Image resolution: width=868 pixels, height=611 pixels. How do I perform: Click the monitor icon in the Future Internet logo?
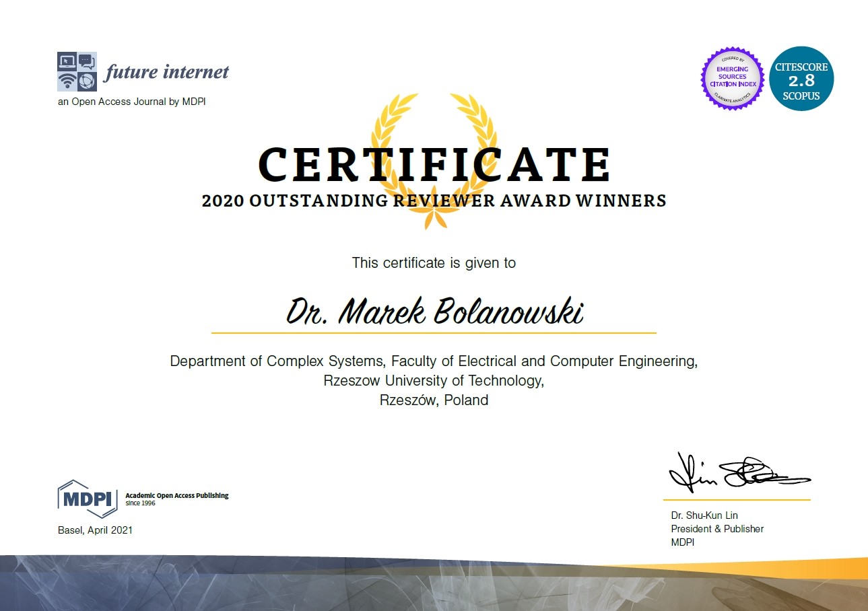[67, 62]
